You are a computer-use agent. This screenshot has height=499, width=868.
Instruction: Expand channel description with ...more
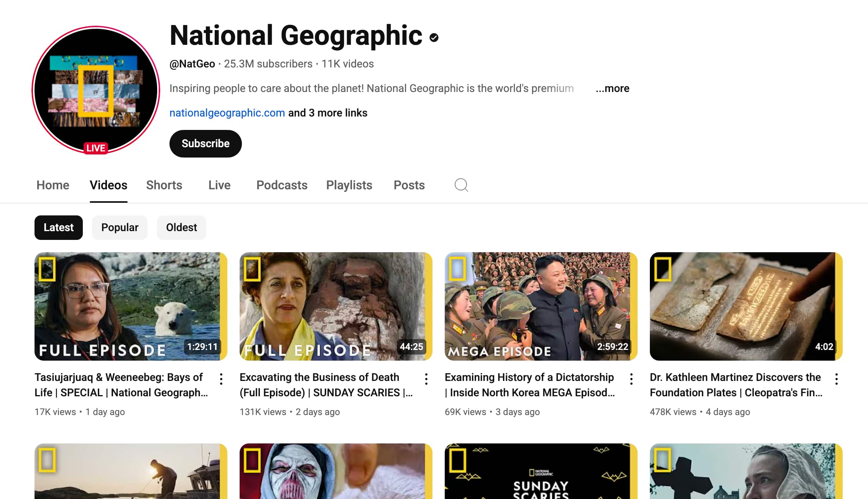point(612,89)
